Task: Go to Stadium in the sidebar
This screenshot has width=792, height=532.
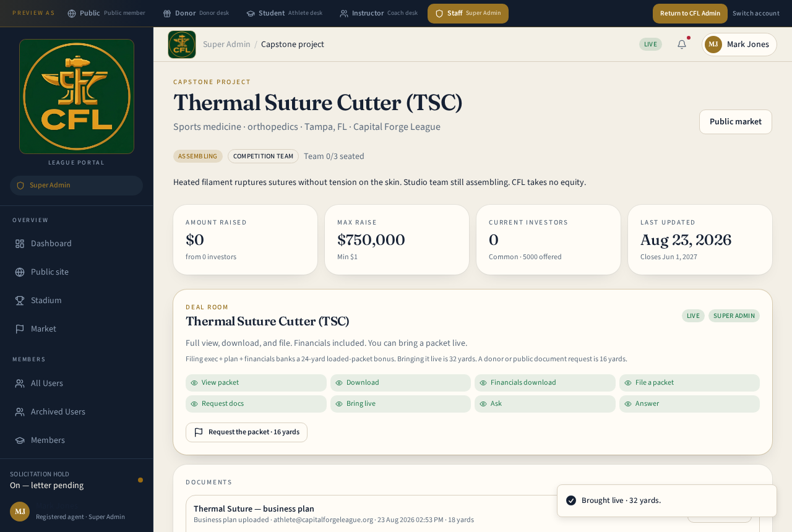Action: (x=76, y=301)
